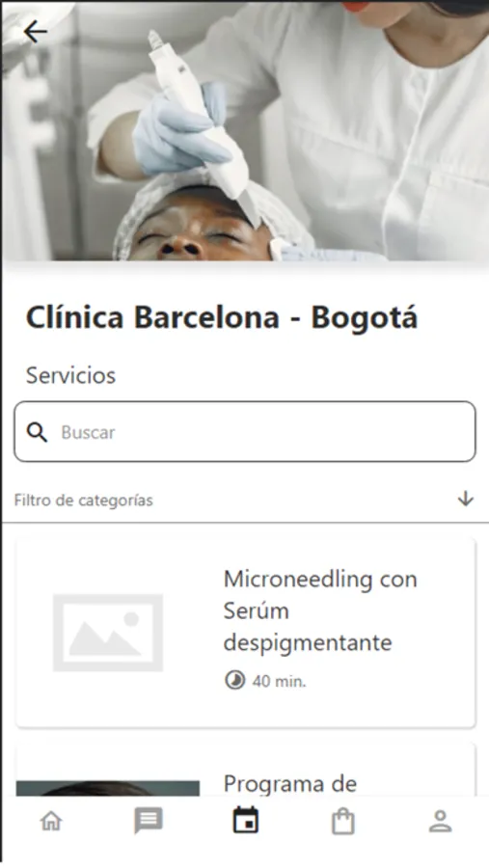Go back using the arrow icon
The height and width of the screenshot is (868, 489).
[x=35, y=32]
